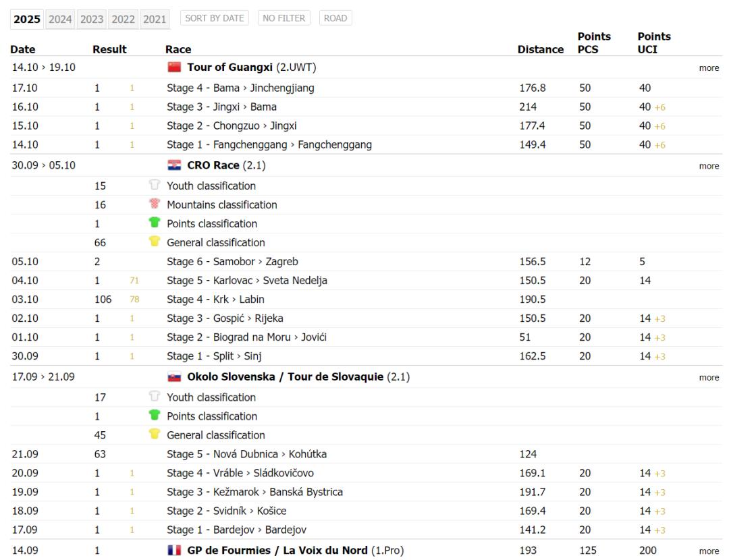Click green jersey icon in CRO Race points classification
Viewport: 729px width, 560px height.
tap(155, 224)
